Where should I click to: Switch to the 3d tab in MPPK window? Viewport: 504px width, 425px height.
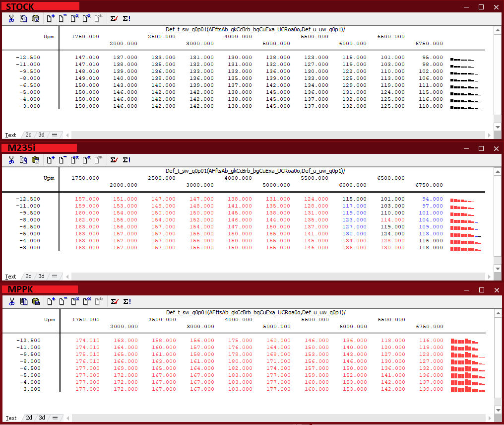click(x=42, y=418)
